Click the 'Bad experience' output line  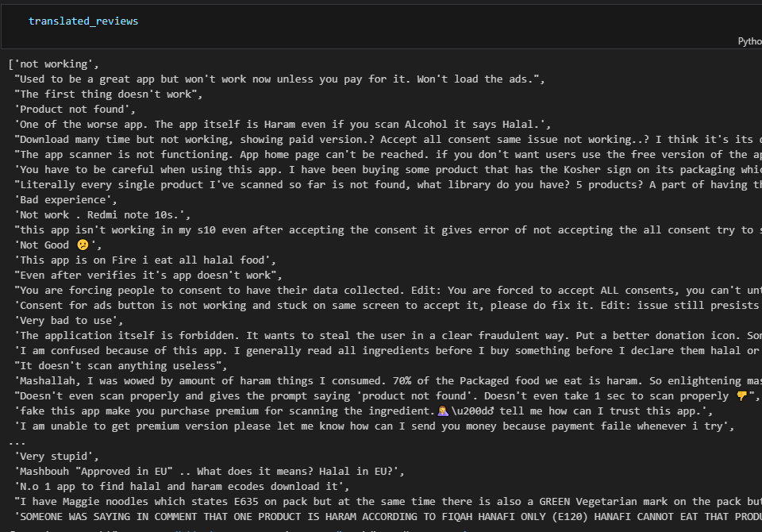coord(66,200)
